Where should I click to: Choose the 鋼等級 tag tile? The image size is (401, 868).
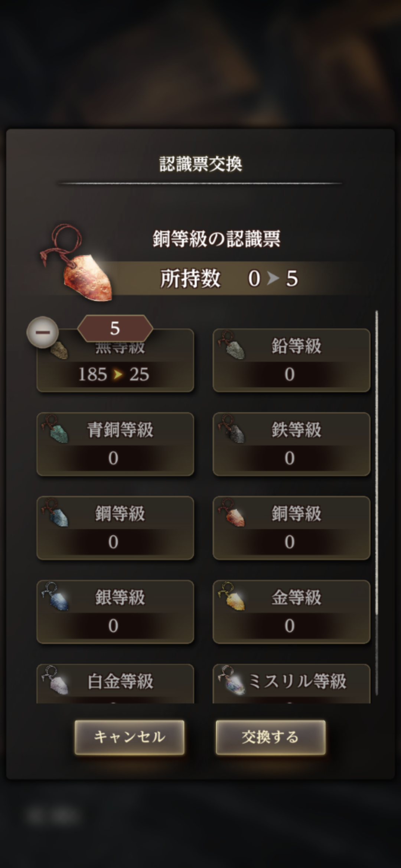115,528
